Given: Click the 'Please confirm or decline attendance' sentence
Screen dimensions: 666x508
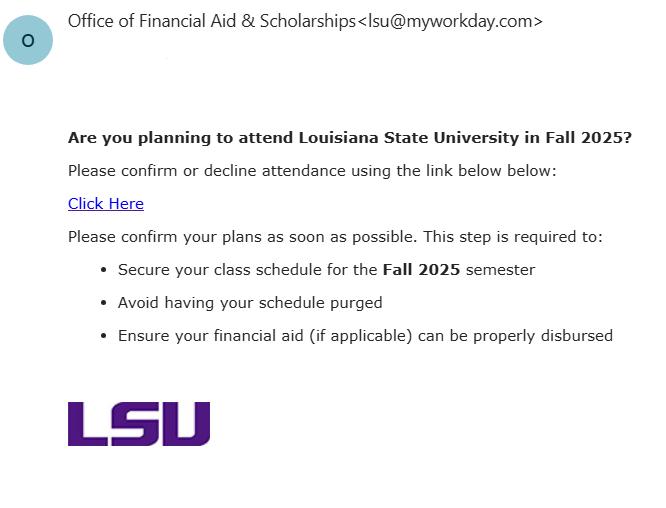Looking at the screenshot, I should pos(312,171).
